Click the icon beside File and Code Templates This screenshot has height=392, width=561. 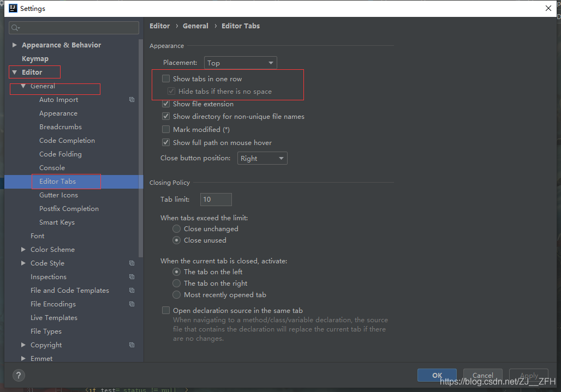pyautogui.click(x=132, y=290)
